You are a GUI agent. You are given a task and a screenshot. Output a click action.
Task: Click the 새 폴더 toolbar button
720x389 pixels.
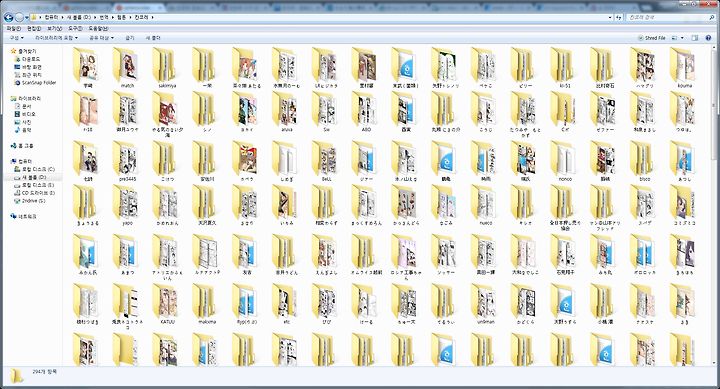point(153,38)
